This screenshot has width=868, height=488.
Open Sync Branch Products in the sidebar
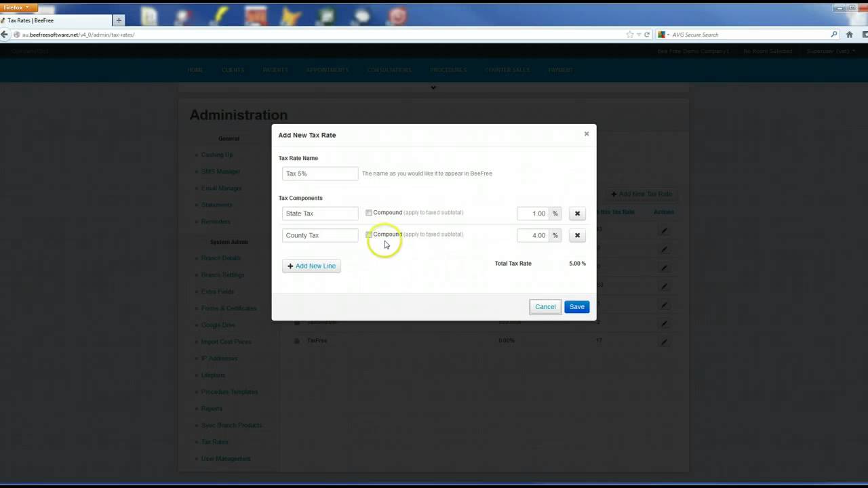point(232,425)
